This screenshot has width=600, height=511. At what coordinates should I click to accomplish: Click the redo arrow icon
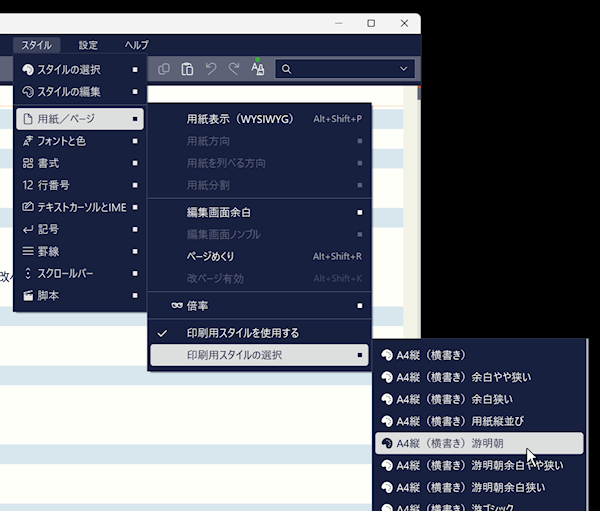tap(234, 69)
